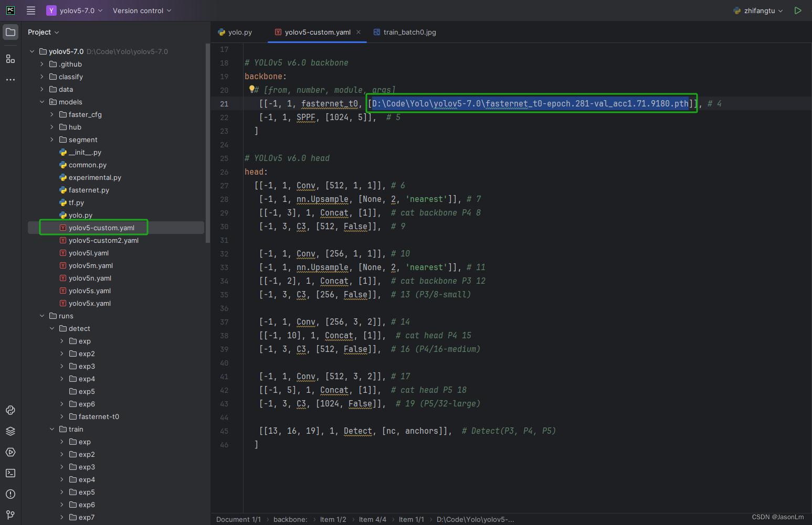Open the Terminal tool window
812x525 pixels.
click(x=10, y=473)
